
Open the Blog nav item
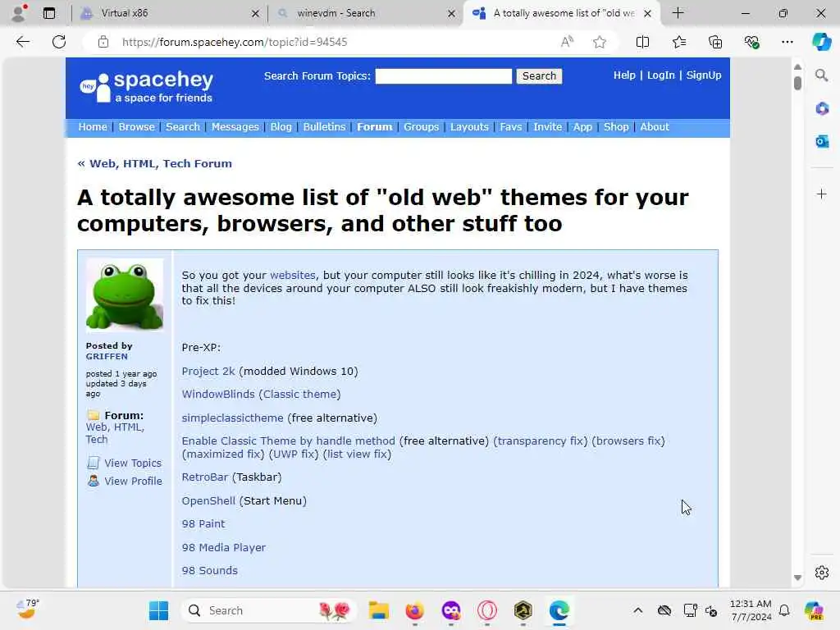[x=281, y=127]
